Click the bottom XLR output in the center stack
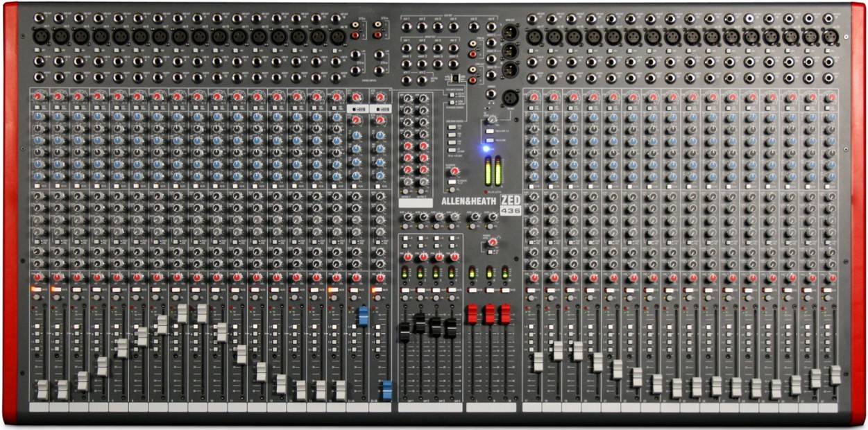The height and width of the screenshot is (430, 868). tap(511, 70)
